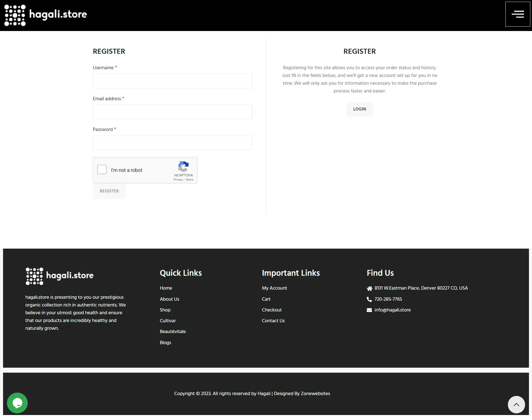Image resolution: width=532 pixels, height=420 pixels.
Task: Open the chat widget bubble
Action: [17, 403]
